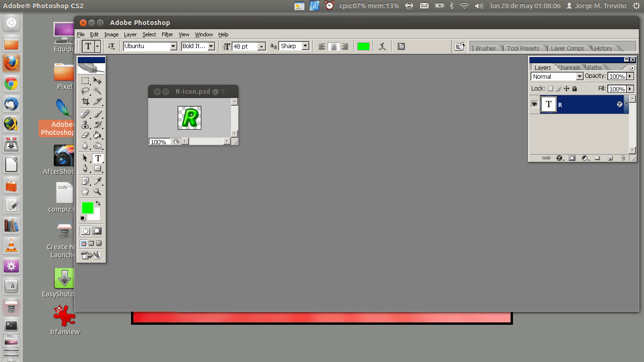This screenshot has height=362, width=644.
Task: Open the Type tool preset picker arrow
Action: (98, 46)
